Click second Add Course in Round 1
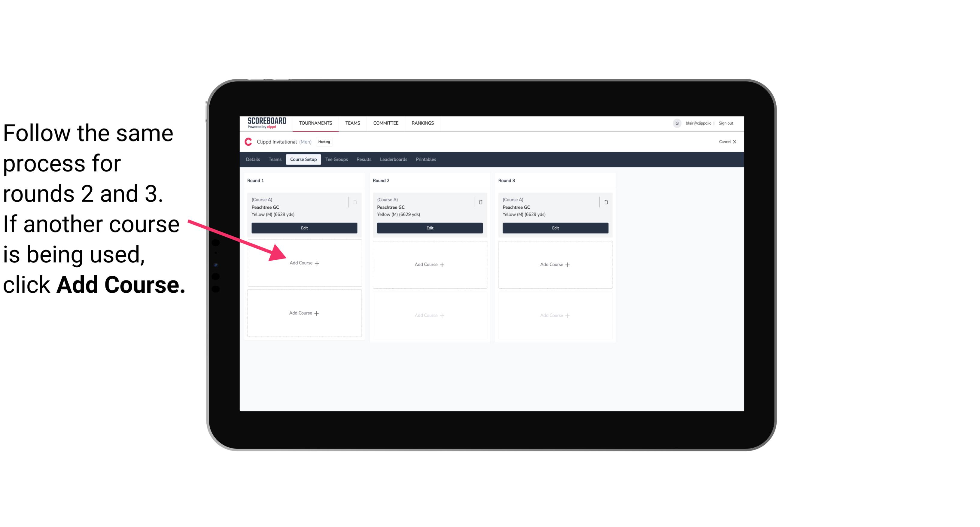Image resolution: width=980 pixels, height=527 pixels. click(304, 312)
